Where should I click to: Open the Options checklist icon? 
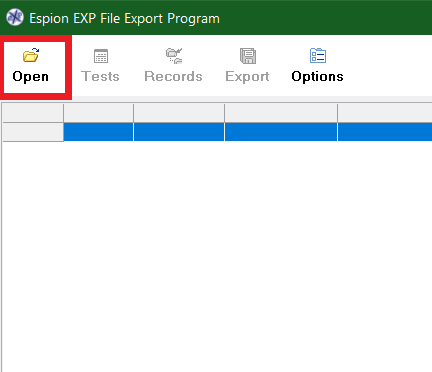click(318, 55)
